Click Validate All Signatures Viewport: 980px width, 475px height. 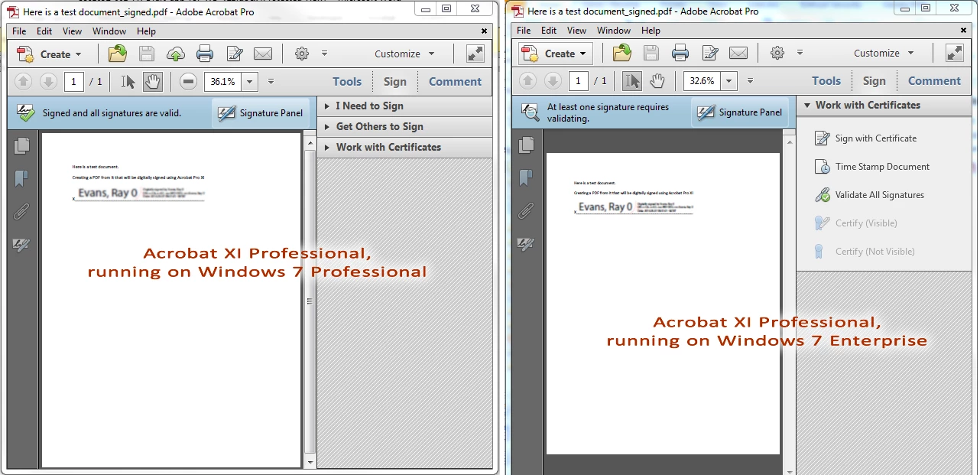coord(870,195)
